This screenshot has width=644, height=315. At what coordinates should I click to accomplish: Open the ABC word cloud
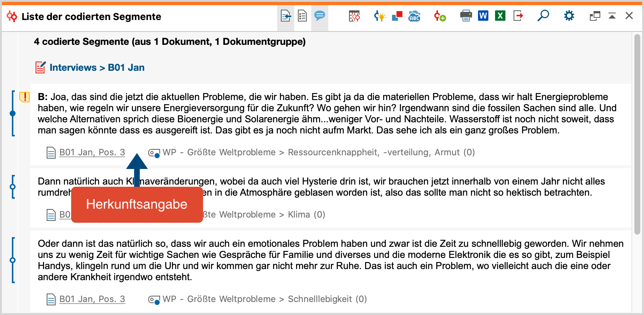(x=414, y=16)
